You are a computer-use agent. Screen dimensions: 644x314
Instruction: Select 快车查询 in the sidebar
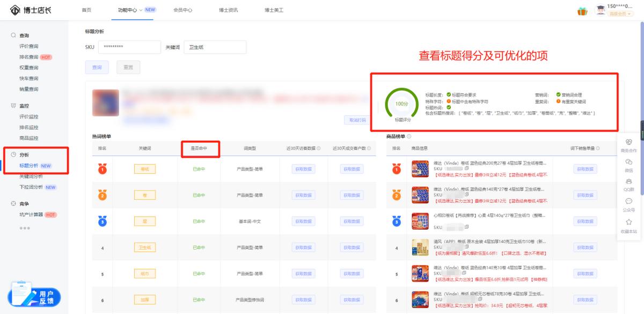tap(29, 78)
